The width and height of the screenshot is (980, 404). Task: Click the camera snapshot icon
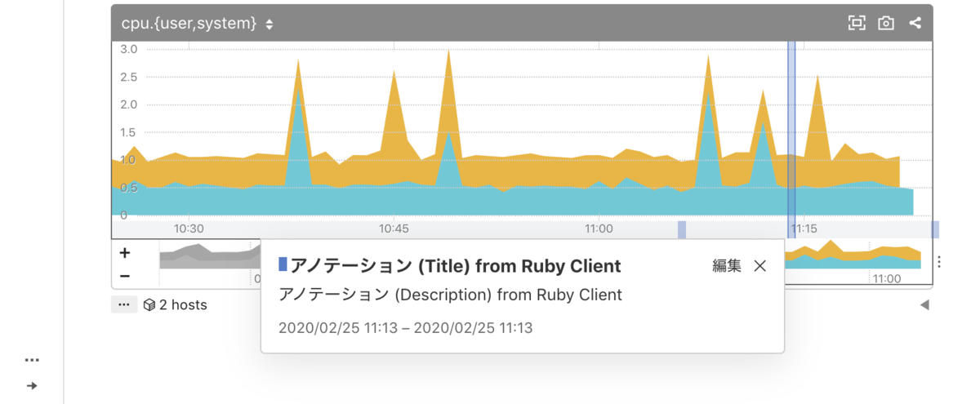(886, 23)
